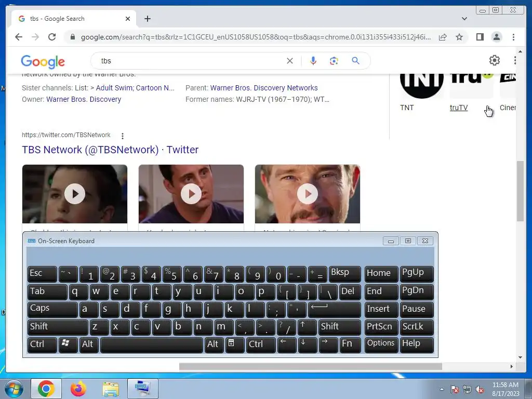Click inside the tbs search field
The height and width of the screenshot is (399, 532).
click(x=190, y=61)
